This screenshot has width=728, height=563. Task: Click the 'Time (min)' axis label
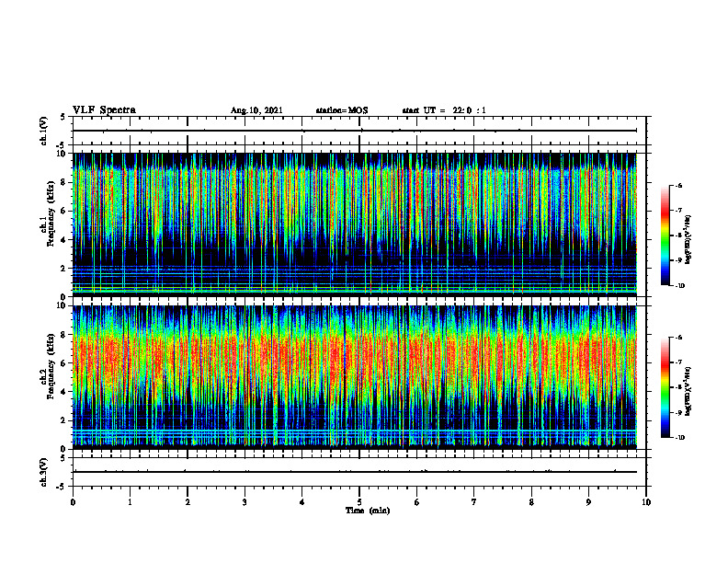pos(368,511)
